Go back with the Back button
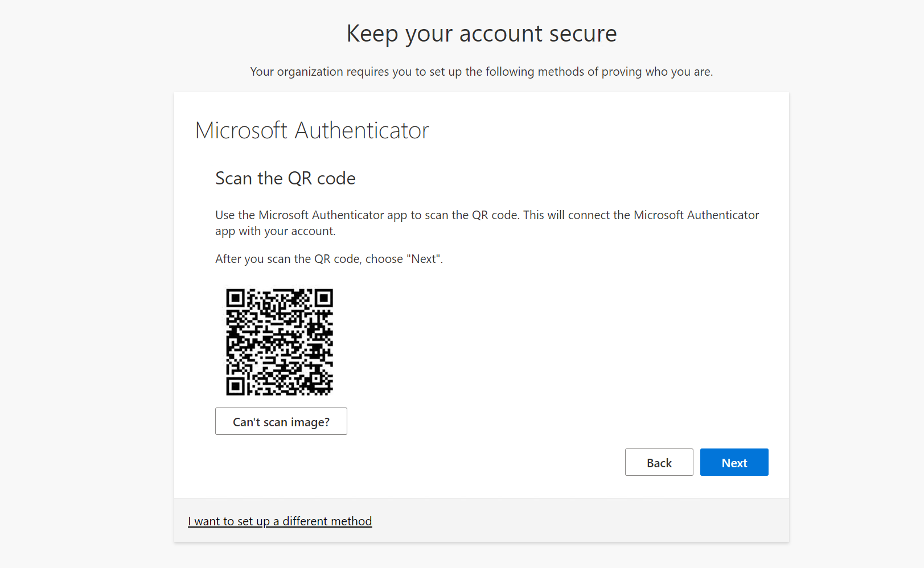The image size is (924, 568). 659,462
